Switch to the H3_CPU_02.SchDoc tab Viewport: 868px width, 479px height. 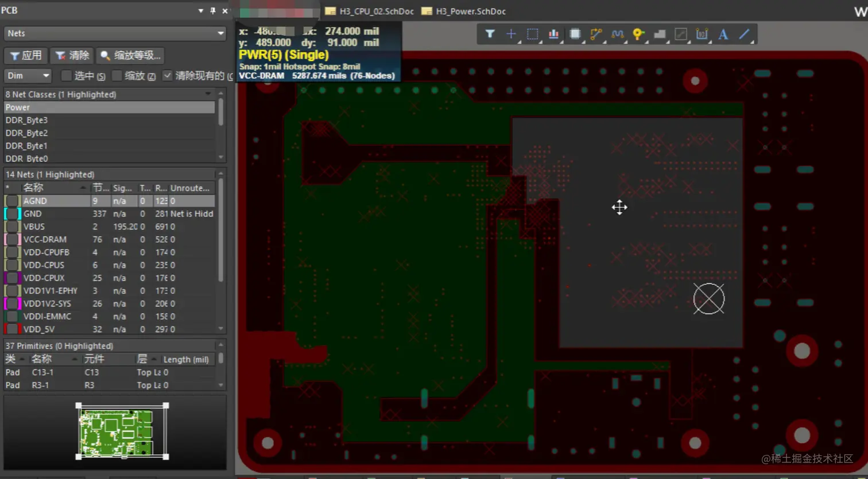coord(369,11)
